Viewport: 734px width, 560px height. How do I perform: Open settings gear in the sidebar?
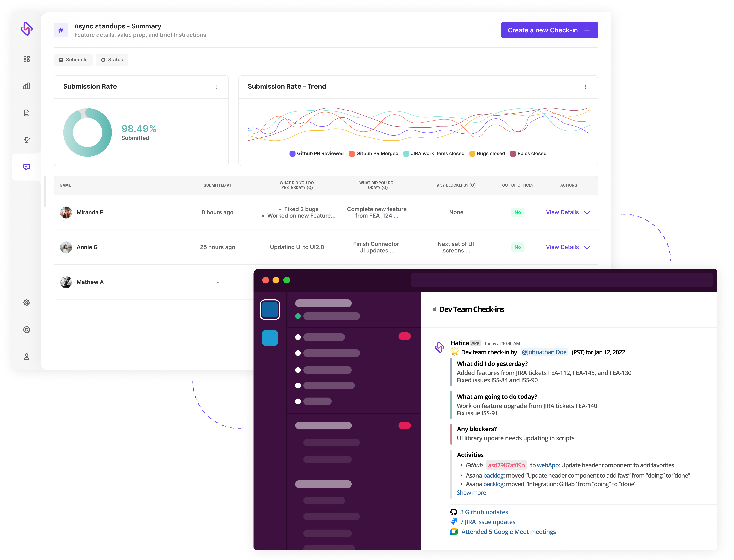point(27,303)
